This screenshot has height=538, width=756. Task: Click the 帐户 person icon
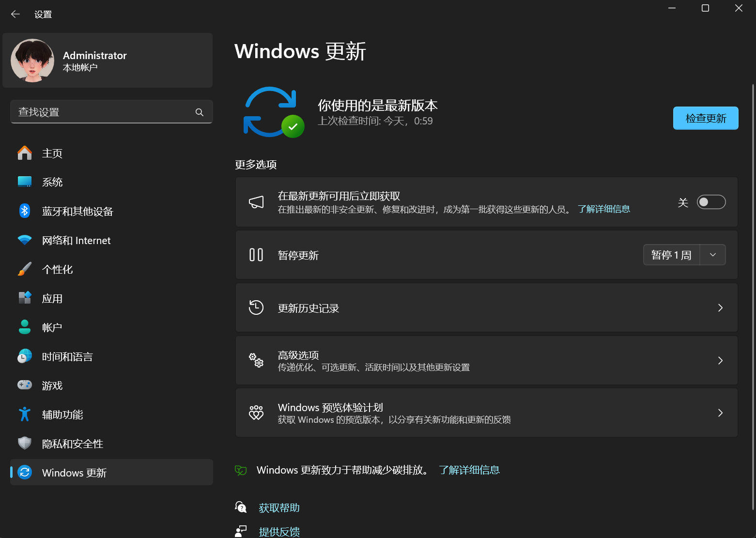click(x=25, y=327)
